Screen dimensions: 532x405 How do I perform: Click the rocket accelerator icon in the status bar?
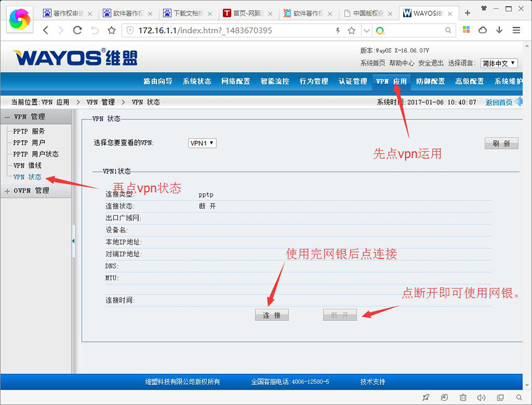pos(426,397)
